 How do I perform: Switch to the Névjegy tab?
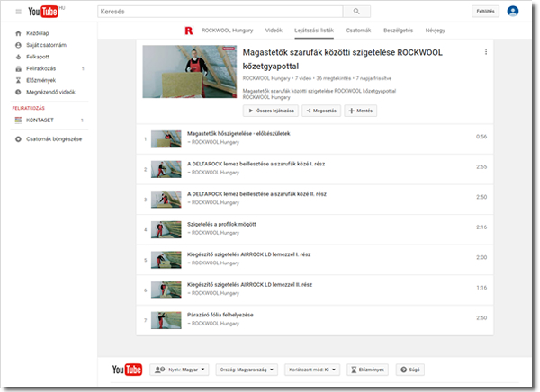click(436, 31)
